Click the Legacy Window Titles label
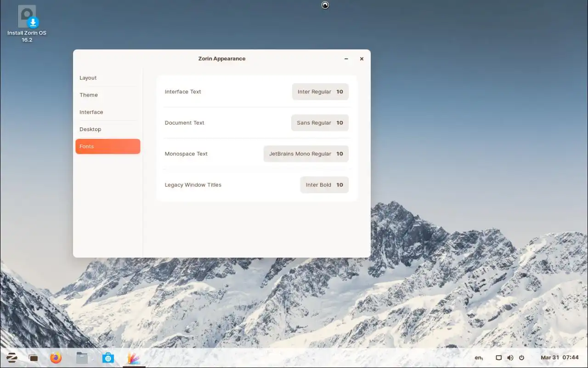Viewport: 588px width, 368px height. point(193,185)
